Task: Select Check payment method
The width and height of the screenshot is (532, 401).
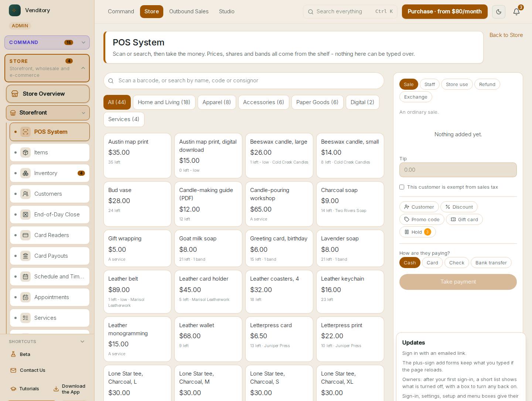Action: click(x=457, y=263)
